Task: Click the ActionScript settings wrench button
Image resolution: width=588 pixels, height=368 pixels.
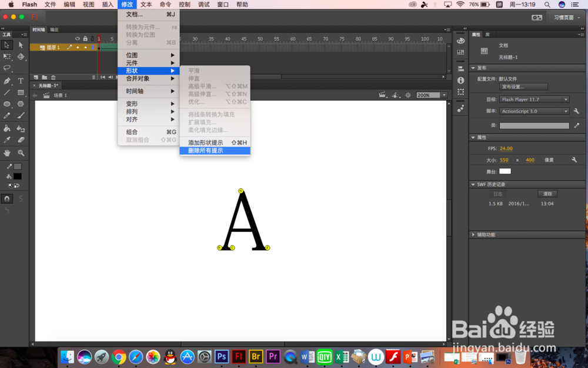Action: [576, 111]
